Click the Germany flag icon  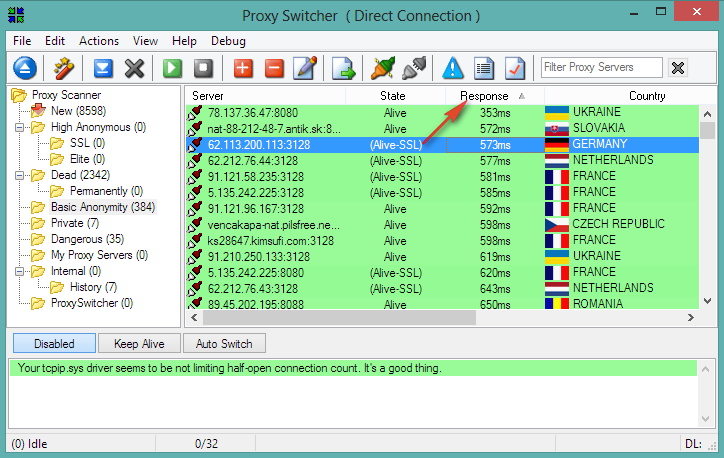[556, 145]
